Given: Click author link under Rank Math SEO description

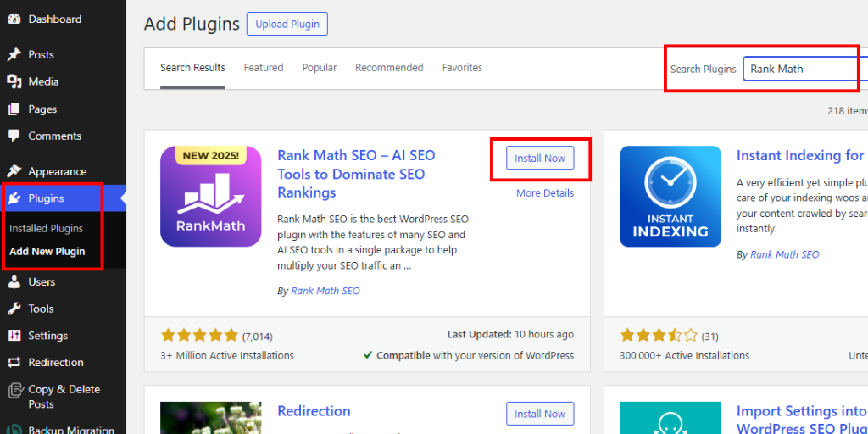Looking at the screenshot, I should click(325, 291).
